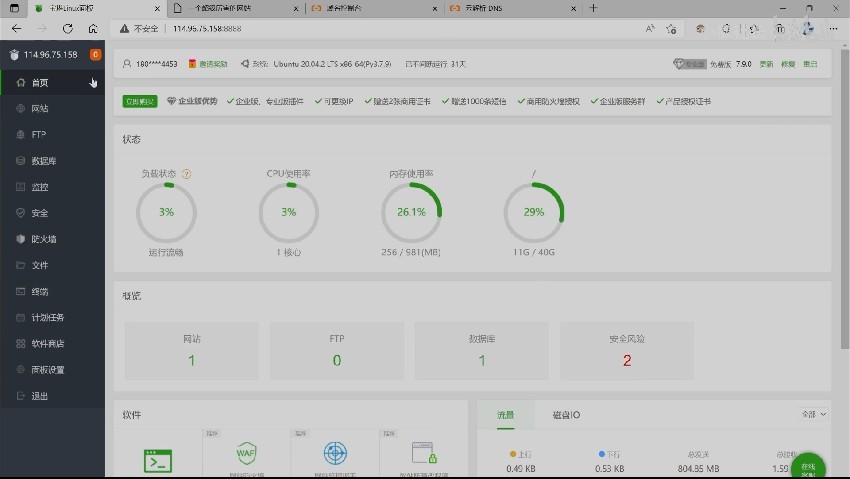Open the browser-lock anti-tamper software icon
This screenshot has height=479, width=850.
tap(424, 453)
